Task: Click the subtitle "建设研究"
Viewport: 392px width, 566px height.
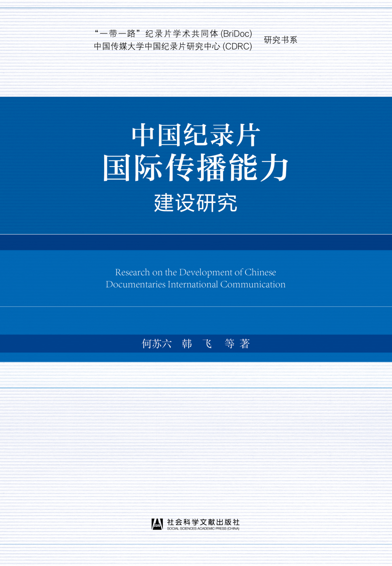Action: coord(196,203)
